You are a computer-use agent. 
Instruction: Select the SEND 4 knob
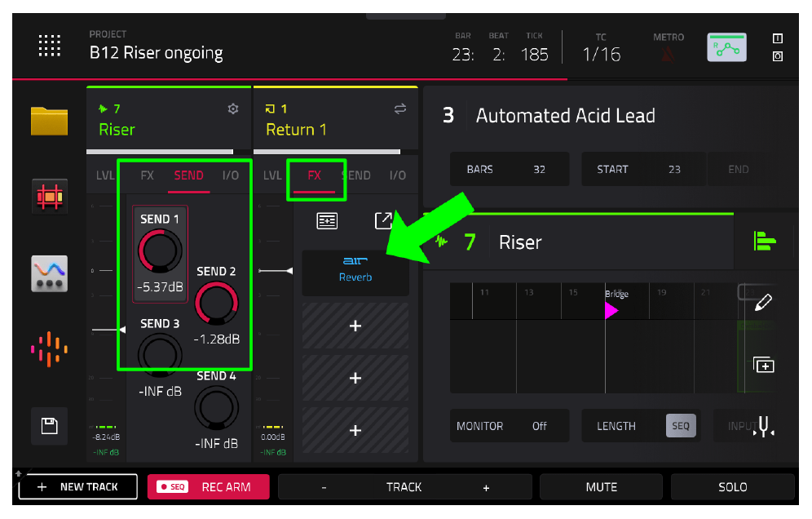pyautogui.click(x=217, y=407)
